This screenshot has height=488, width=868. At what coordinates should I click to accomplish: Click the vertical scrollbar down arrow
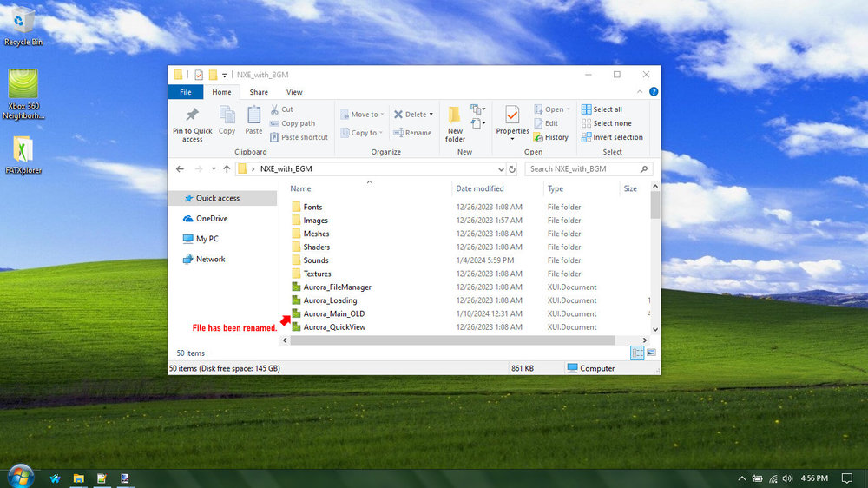click(655, 329)
